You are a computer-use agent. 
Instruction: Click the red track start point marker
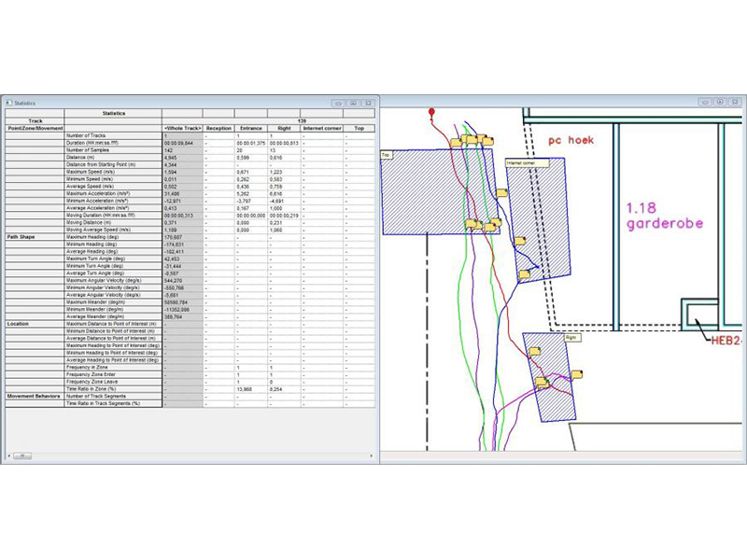[431, 112]
